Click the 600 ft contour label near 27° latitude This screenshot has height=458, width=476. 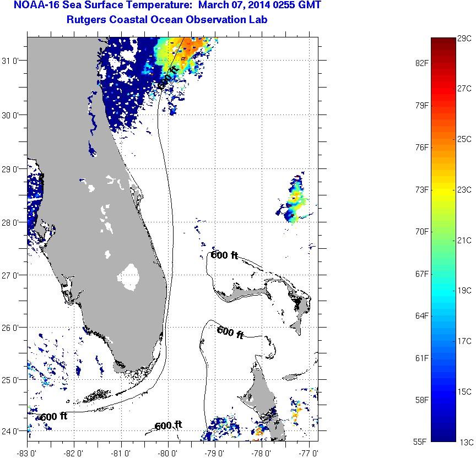click(224, 255)
